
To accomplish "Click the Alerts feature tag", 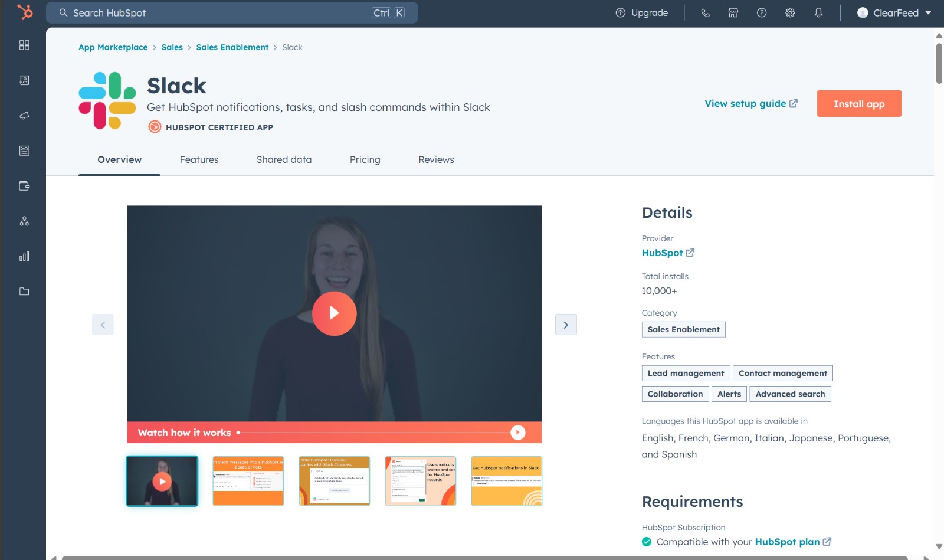I will click(x=729, y=394).
